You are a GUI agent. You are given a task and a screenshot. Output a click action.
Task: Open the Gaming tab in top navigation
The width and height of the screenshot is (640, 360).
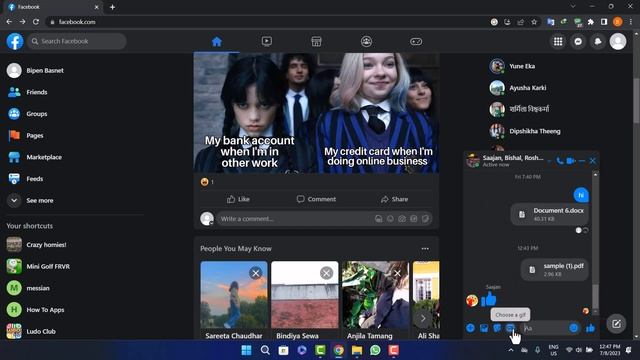[416, 41]
